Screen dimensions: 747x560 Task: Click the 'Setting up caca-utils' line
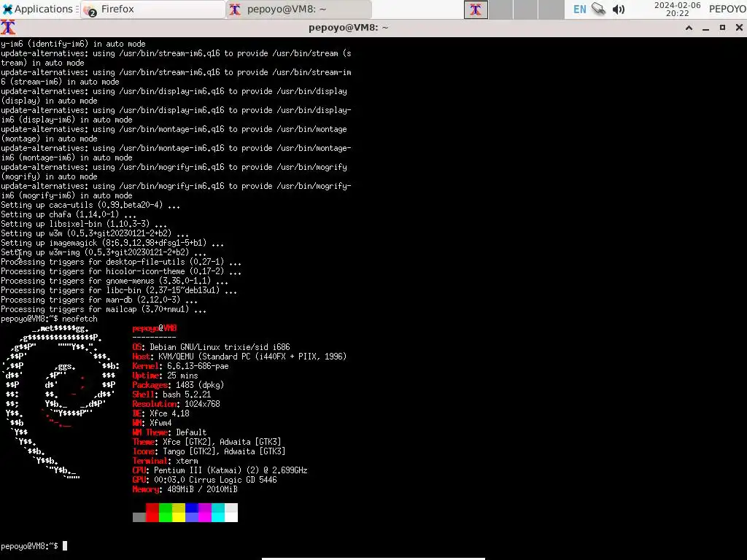(x=90, y=205)
